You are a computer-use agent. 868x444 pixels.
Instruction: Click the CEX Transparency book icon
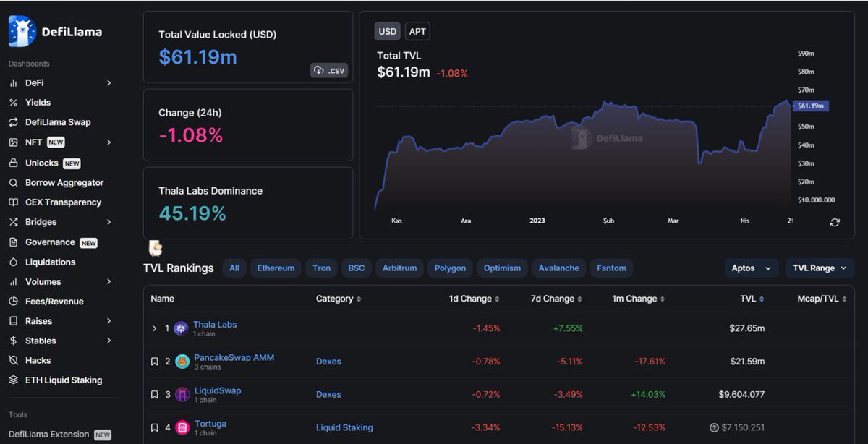pos(13,202)
